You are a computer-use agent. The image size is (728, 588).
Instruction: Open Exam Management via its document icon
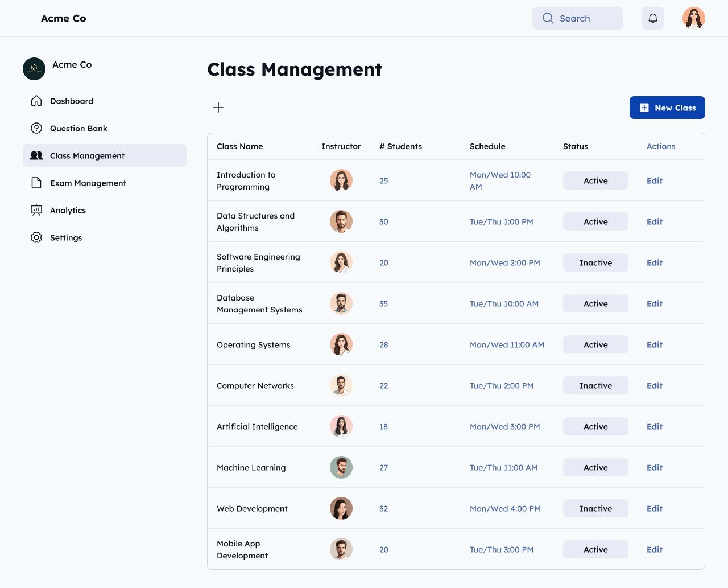pos(36,183)
